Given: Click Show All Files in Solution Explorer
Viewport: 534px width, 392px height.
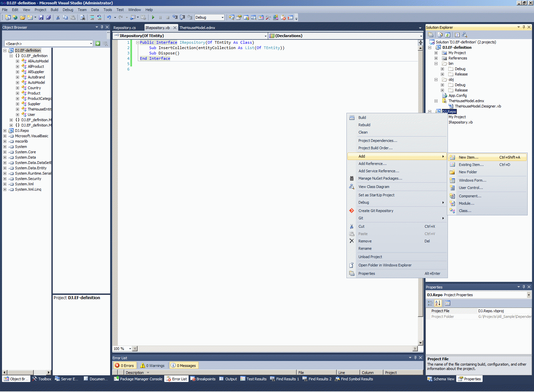Looking at the screenshot, I should coord(440,35).
